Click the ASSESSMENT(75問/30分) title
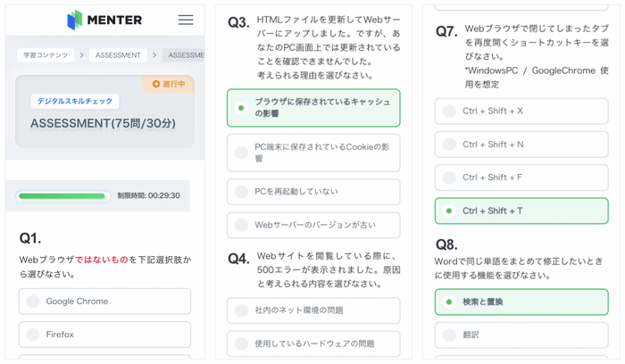Screen dimensions: 625x364 (103, 123)
